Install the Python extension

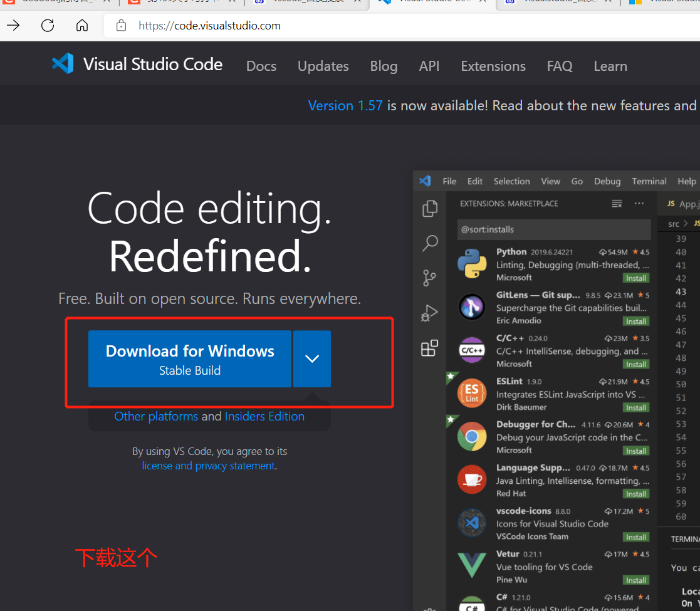635,278
